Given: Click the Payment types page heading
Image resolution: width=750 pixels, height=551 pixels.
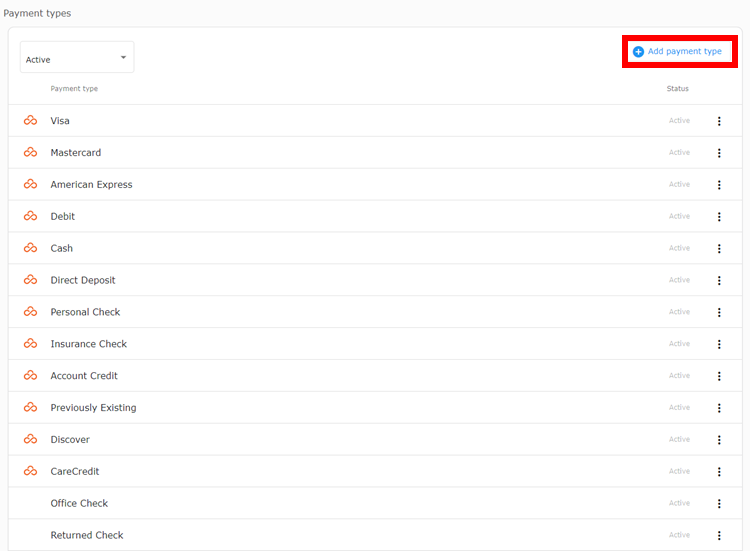Looking at the screenshot, I should pos(37,13).
